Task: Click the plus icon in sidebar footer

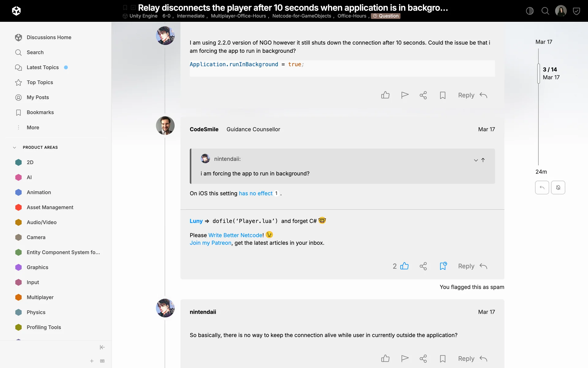Action: point(92,361)
